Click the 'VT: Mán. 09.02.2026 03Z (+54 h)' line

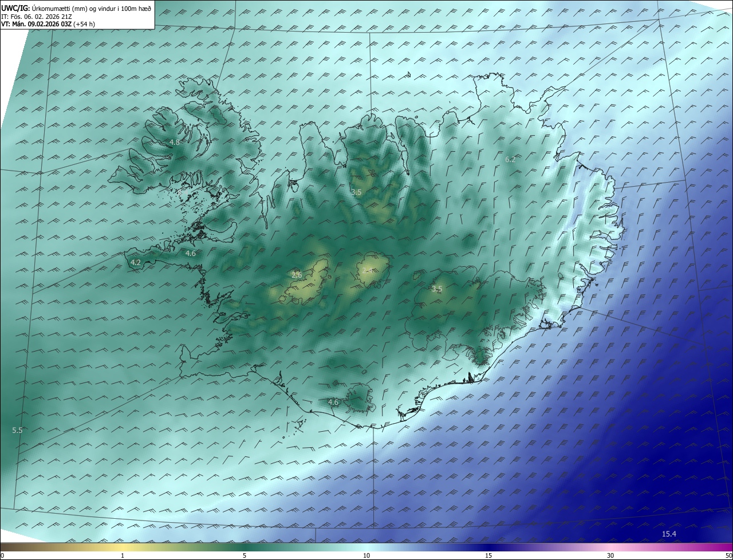tap(48, 24)
